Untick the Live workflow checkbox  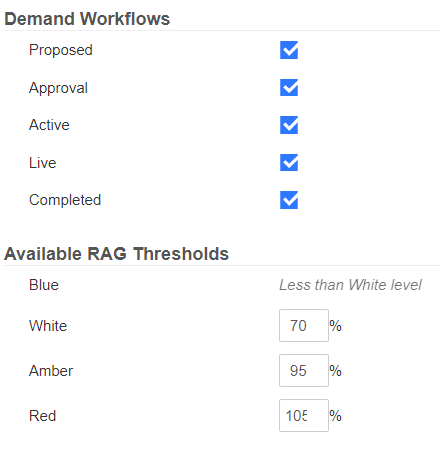point(289,163)
